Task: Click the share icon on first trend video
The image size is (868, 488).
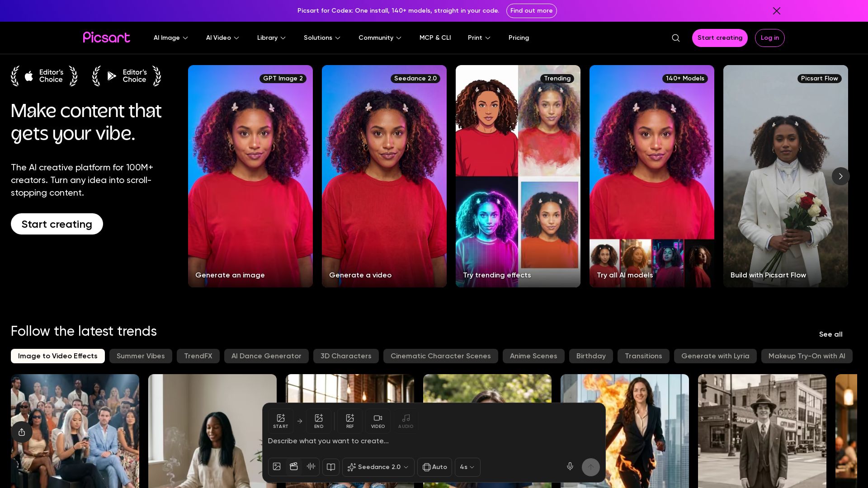Action: coord(22,432)
